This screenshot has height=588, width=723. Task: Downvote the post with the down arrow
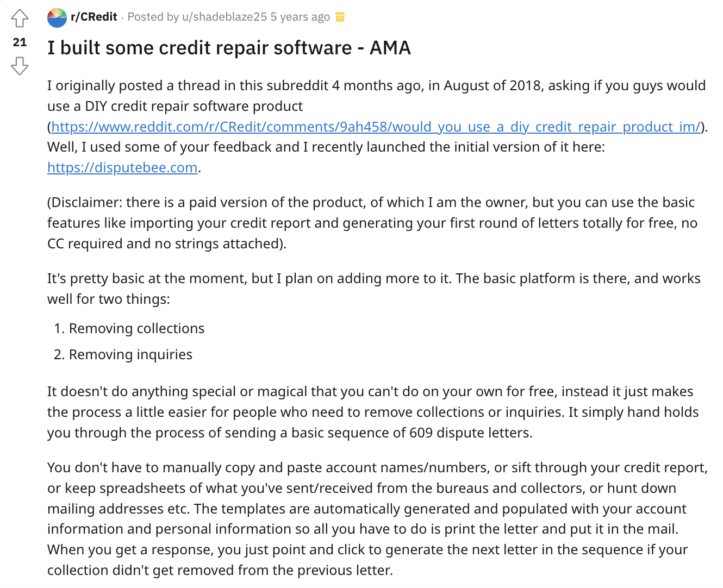tap(20, 66)
